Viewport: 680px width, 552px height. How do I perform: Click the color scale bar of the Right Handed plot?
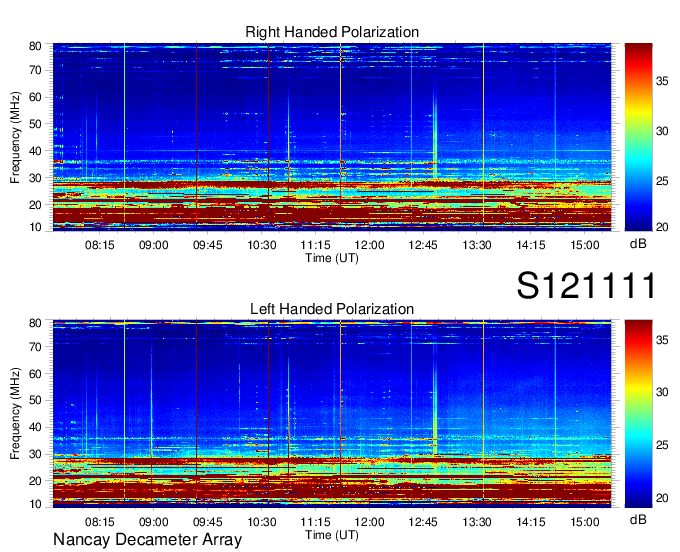pyautogui.click(x=638, y=136)
